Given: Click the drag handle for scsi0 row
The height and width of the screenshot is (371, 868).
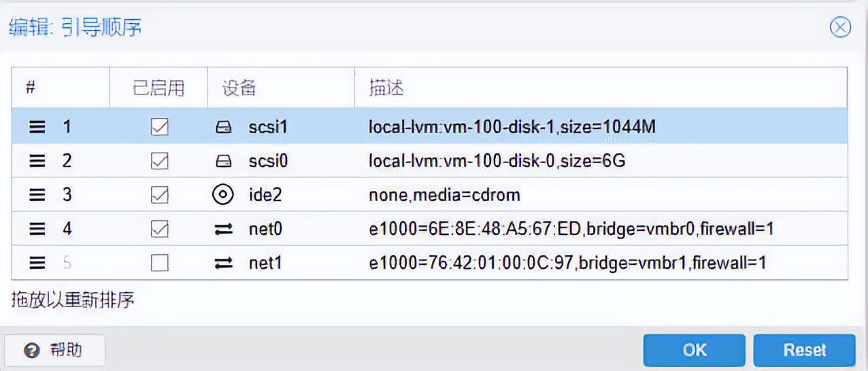Looking at the screenshot, I should point(37,162).
